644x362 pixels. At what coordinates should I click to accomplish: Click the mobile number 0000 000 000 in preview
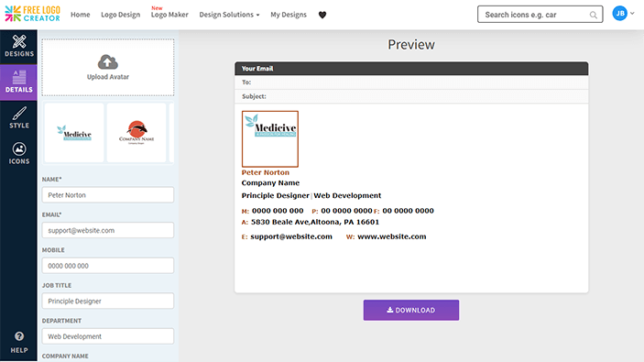click(x=278, y=211)
